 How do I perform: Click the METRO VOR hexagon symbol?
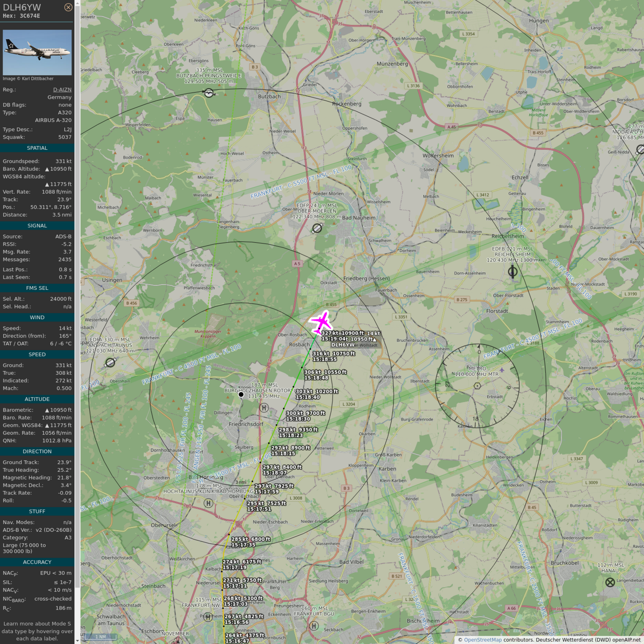(477, 386)
